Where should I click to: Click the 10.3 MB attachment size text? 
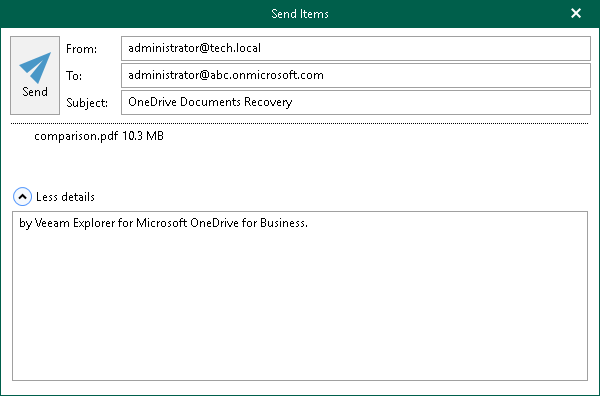[143, 136]
